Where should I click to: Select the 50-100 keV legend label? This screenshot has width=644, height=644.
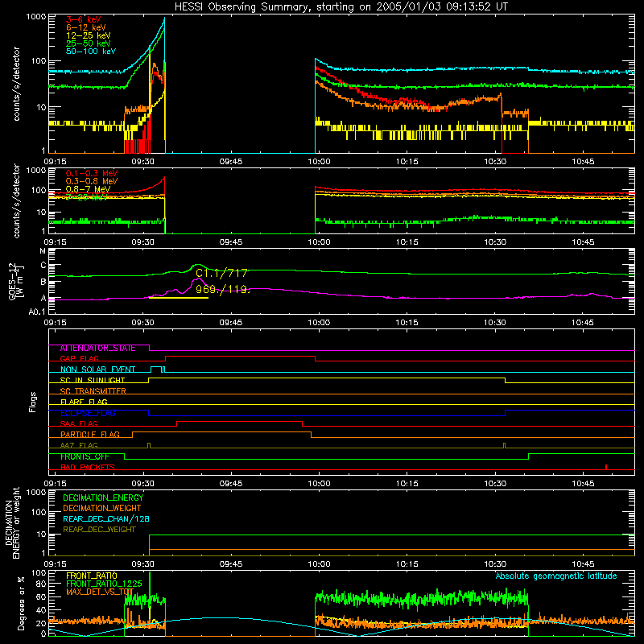pyautogui.click(x=91, y=52)
